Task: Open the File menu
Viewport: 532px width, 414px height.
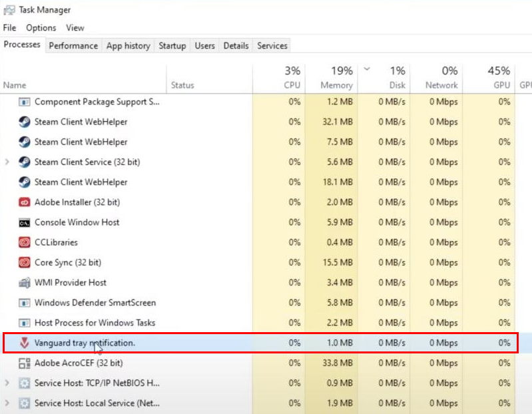Action: pyautogui.click(x=9, y=28)
